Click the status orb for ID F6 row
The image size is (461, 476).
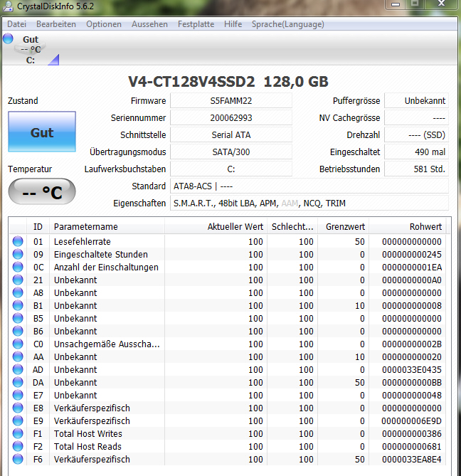pos(18,459)
